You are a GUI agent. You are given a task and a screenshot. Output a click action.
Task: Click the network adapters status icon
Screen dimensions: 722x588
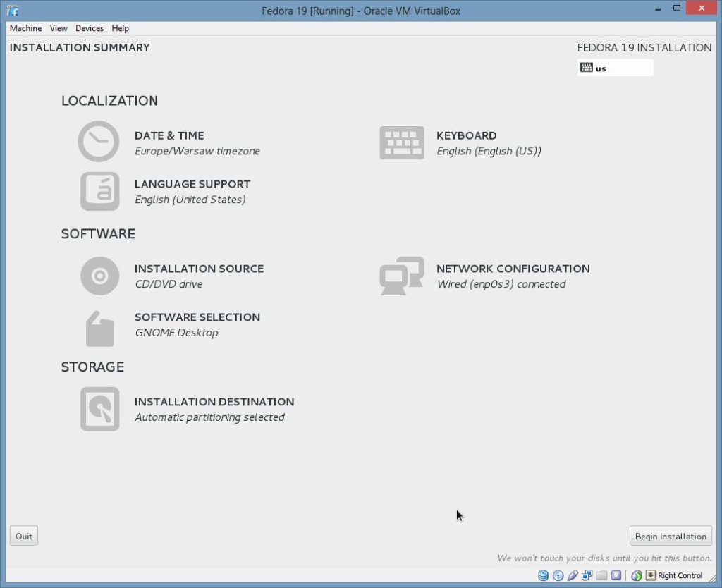coord(587,575)
